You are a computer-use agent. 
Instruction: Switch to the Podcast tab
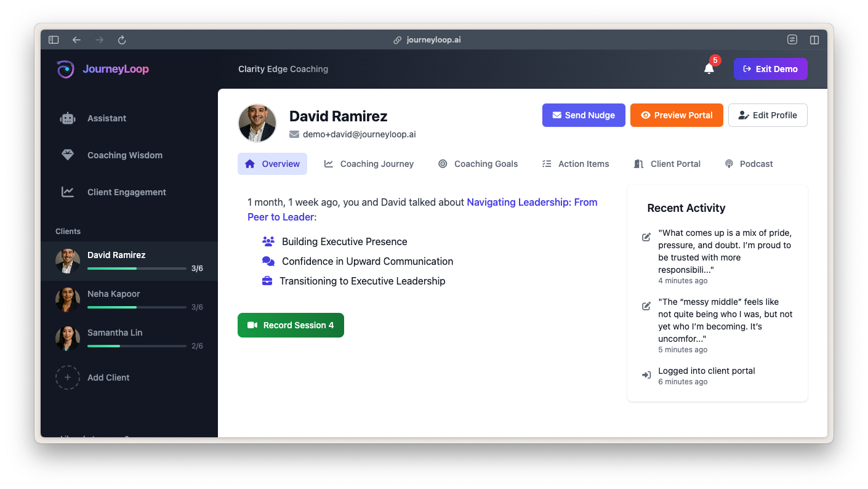pos(749,164)
